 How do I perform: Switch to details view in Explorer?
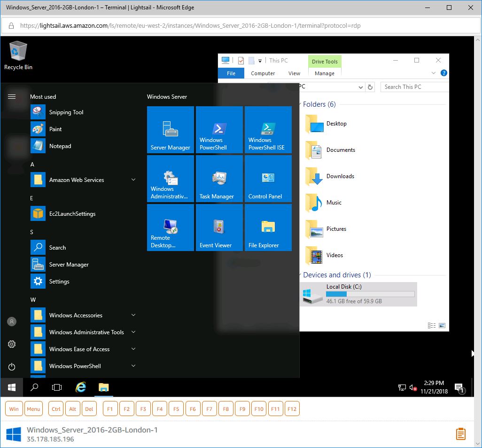432,325
